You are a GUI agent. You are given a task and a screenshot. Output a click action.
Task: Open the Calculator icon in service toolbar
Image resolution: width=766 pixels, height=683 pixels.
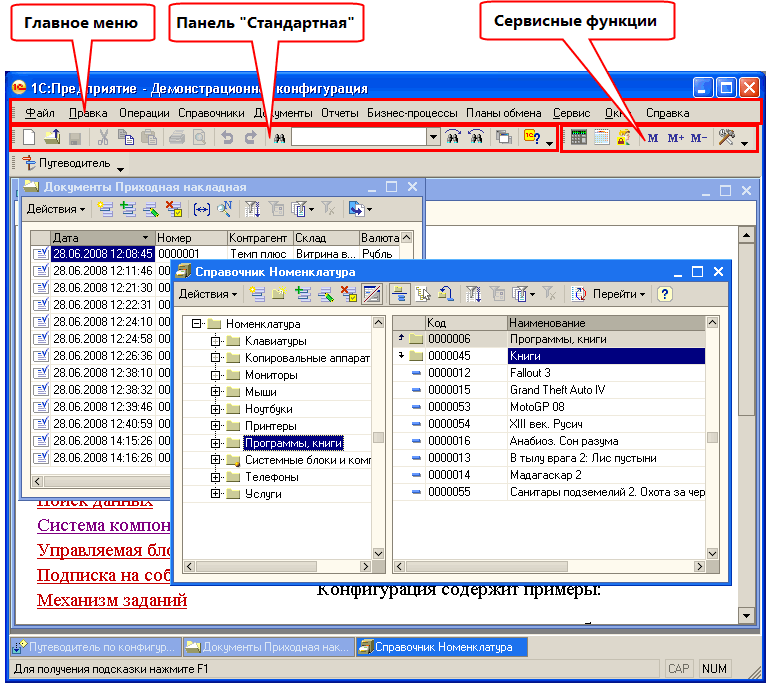click(579, 138)
